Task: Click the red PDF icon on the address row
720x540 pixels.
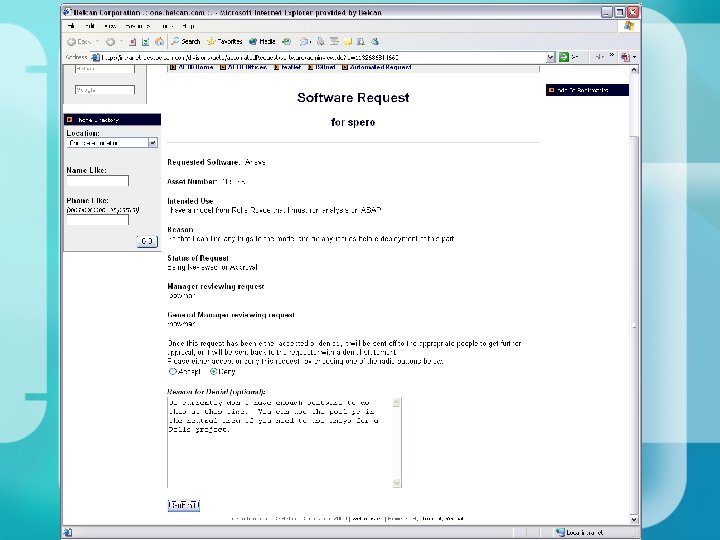Action: [x=625, y=57]
